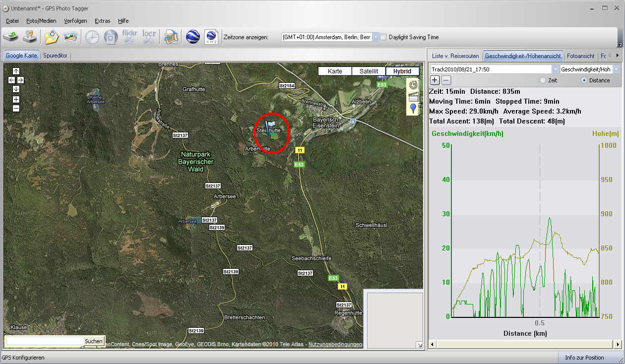Click the Naturpark Bayerischer Wald map label
The width and height of the screenshot is (625, 364).
click(x=196, y=162)
